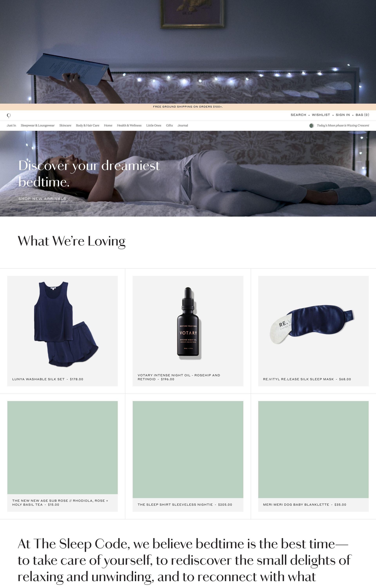Click The Sleep Shirt Sleeveless Nightie title
The height and width of the screenshot is (588, 376).
[175, 505]
